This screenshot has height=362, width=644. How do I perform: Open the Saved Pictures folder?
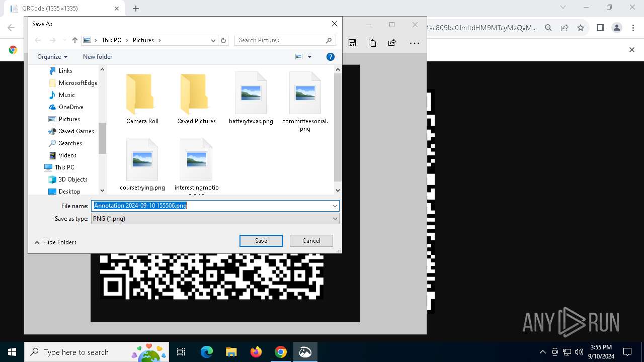click(197, 99)
